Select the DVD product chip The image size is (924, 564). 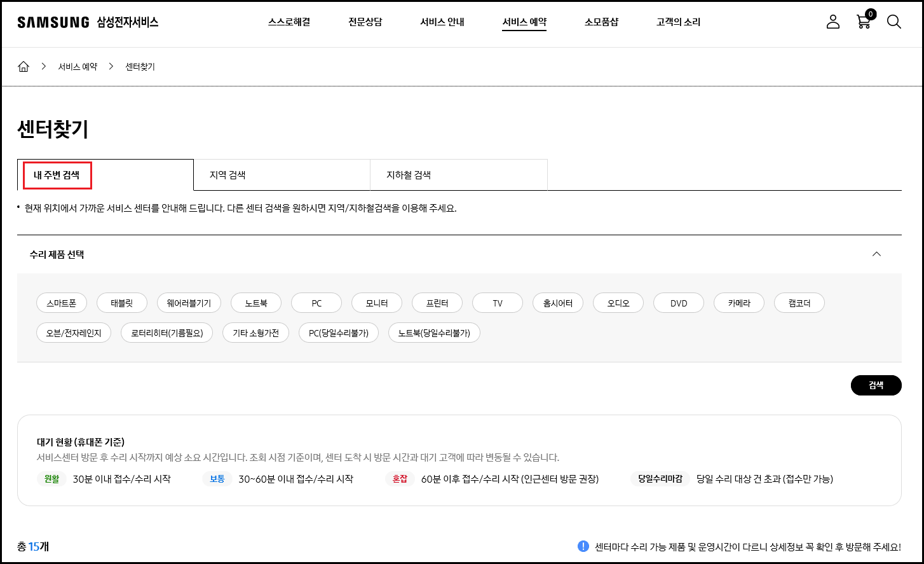[x=679, y=303]
